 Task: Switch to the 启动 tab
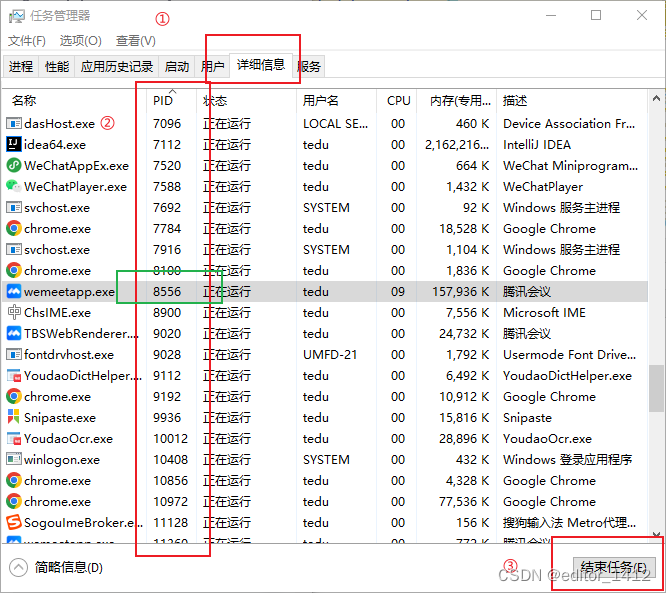click(177, 66)
